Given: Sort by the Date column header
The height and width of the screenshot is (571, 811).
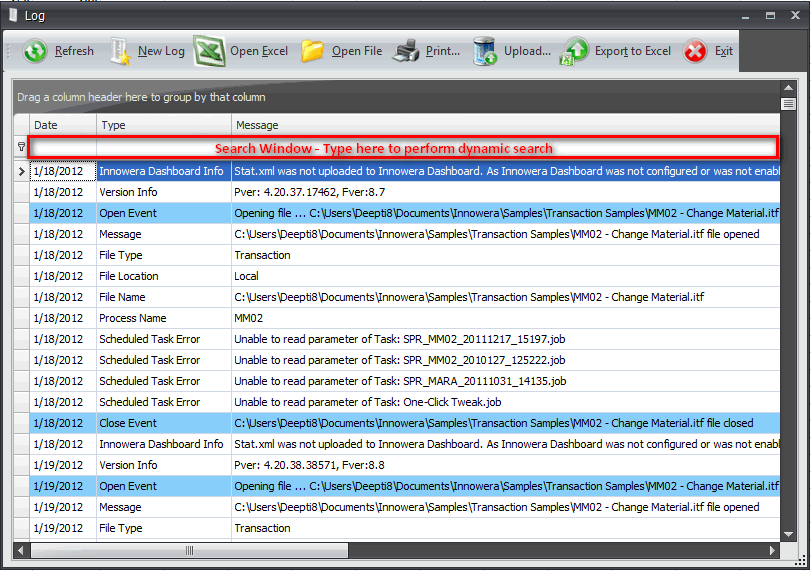Looking at the screenshot, I should click(x=62, y=125).
